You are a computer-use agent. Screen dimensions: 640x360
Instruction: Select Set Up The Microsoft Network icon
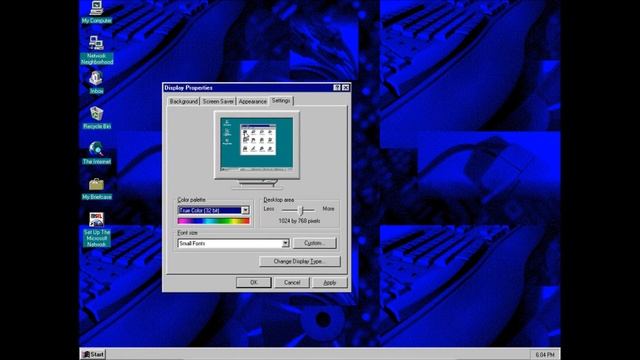96,229
